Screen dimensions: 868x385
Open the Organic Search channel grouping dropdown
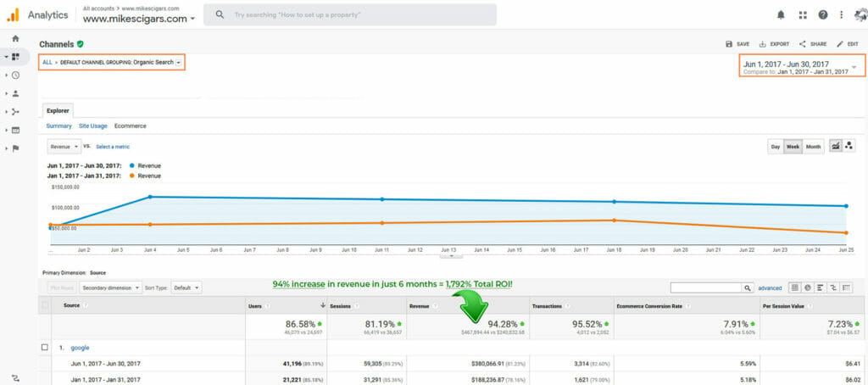click(x=178, y=63)
